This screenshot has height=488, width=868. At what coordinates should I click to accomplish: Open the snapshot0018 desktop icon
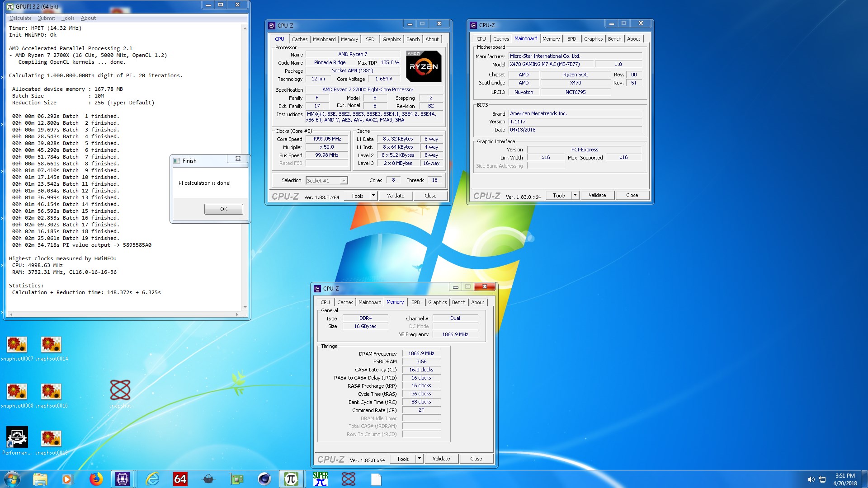[x=52, y=442]
